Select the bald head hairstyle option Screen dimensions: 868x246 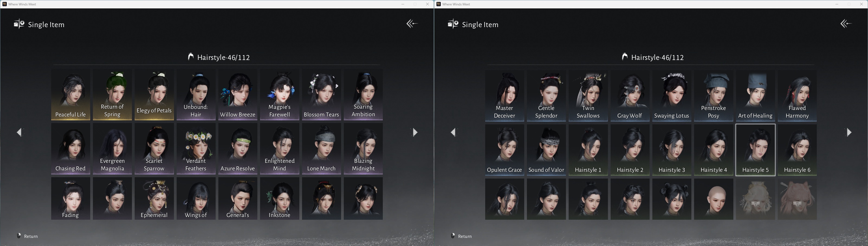[713, 199]
